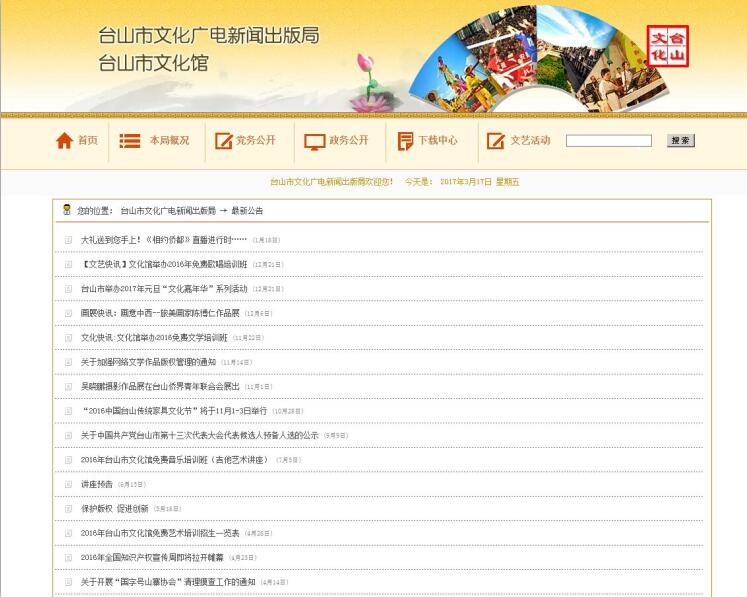Image resolution: width=747 pixels, height=597 pixels.
Task: Click the home icon beside 首页
Action: click(x=64, y=141)
